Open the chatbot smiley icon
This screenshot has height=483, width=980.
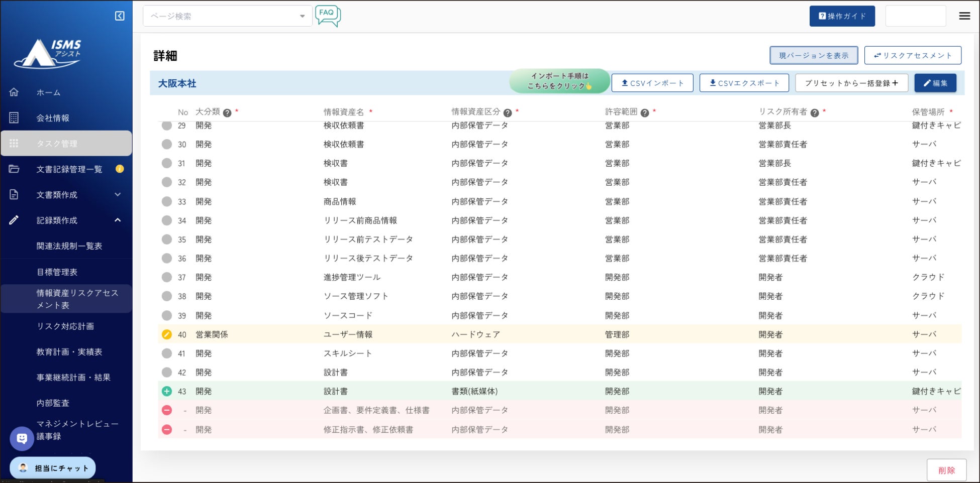[22, 438]
